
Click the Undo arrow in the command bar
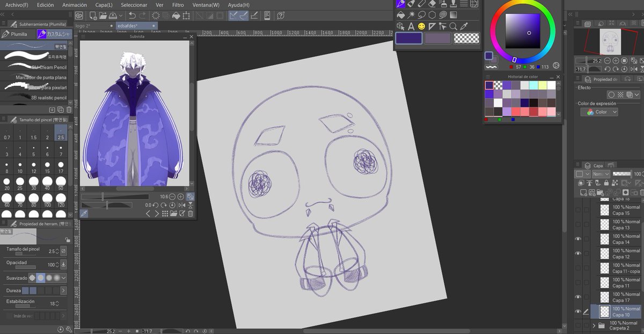133,16
